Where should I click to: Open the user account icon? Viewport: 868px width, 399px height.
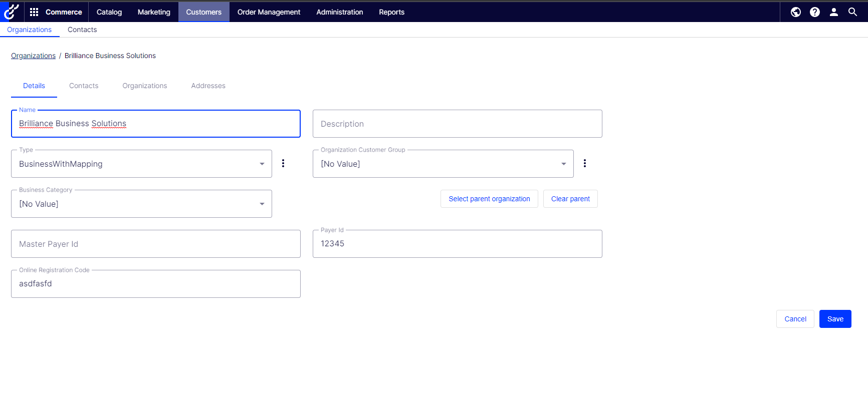834,12
